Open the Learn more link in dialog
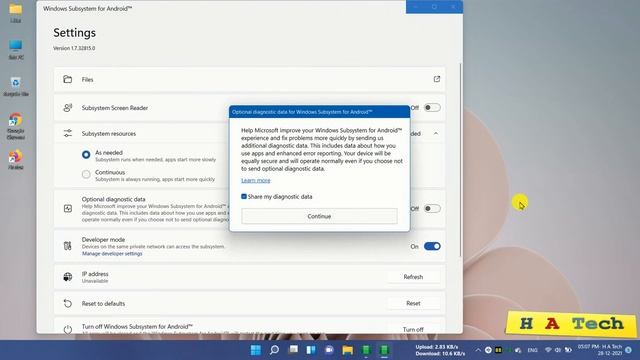 pos(256,180)
